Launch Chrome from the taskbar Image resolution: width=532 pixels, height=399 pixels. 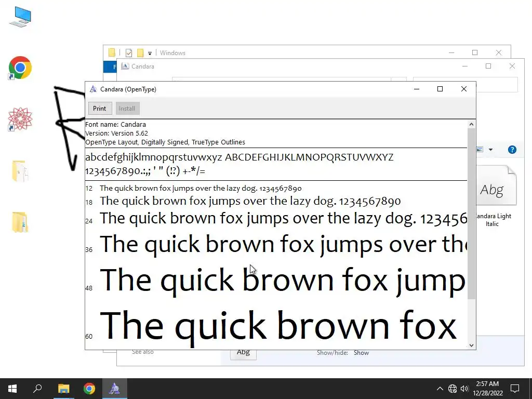(89, 389)
